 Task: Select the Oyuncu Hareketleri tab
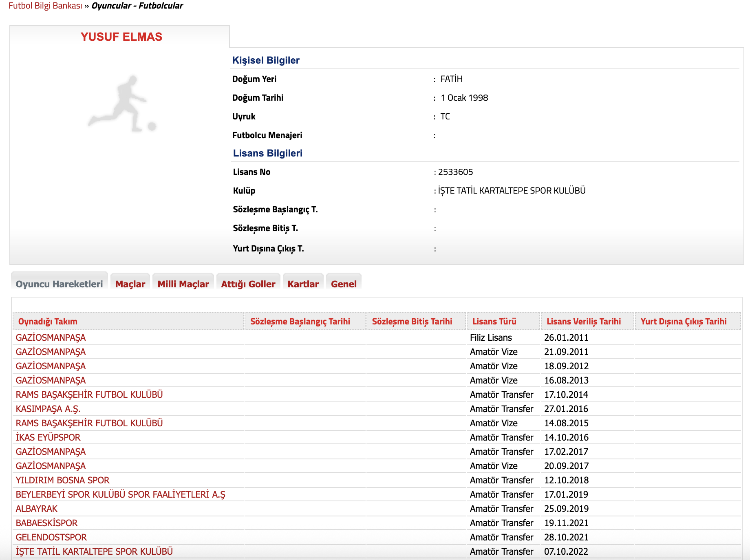coord(60,284)
